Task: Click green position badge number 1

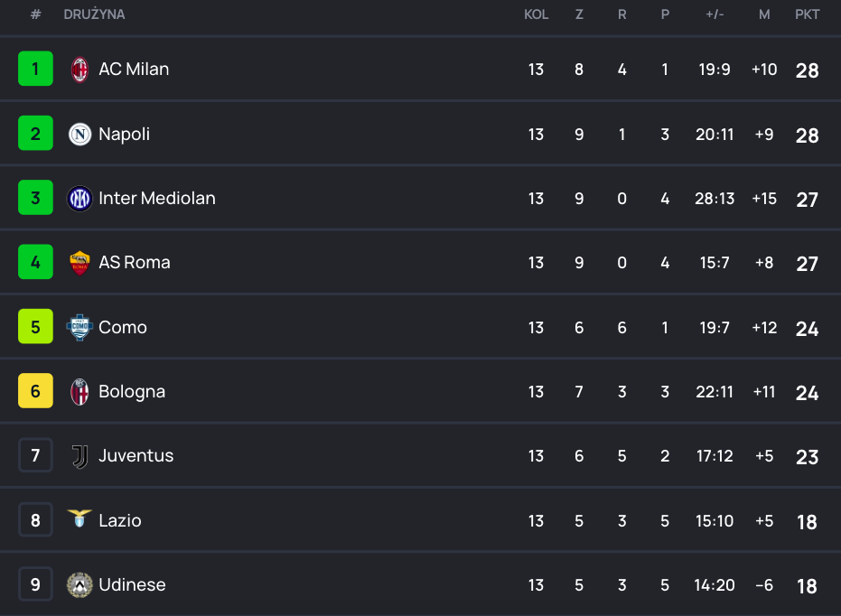Action: coord(35,70)
